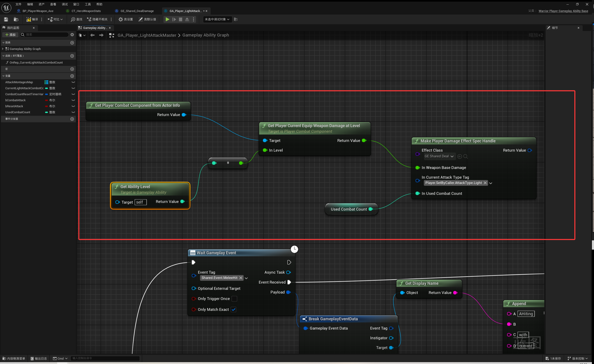The height and width of the screenshot is (364, 594).
Task: Navigate back with graph arrow
Action: 92,35
